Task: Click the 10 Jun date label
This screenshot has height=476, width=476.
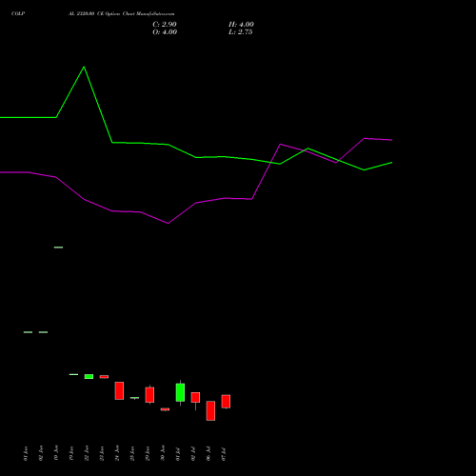Action: (x=56, y=453)
